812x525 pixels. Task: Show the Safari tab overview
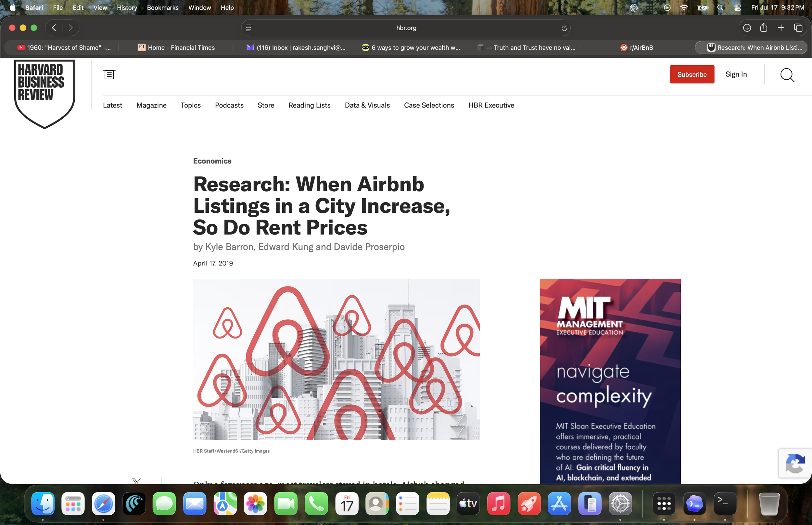click(798, 28)
